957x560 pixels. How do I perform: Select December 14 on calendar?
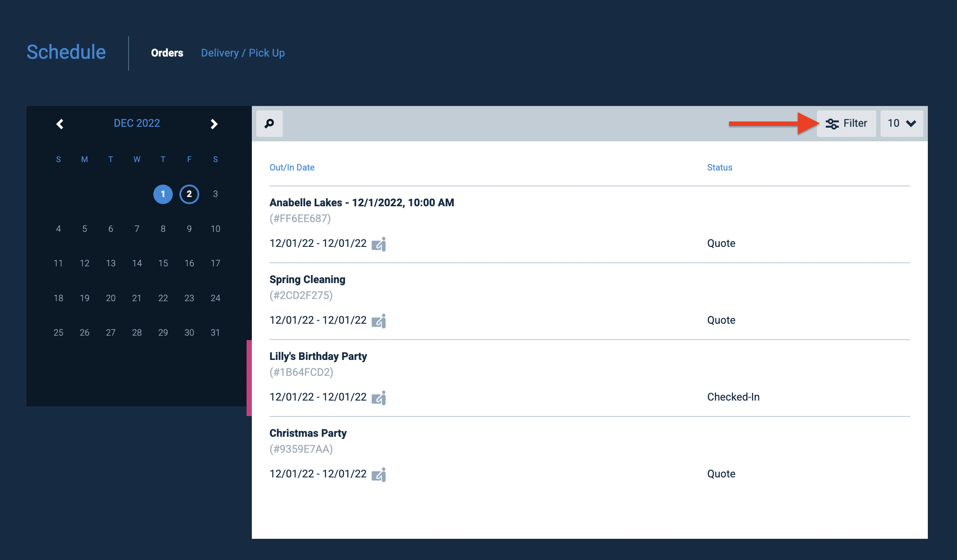tap(137, 263)
